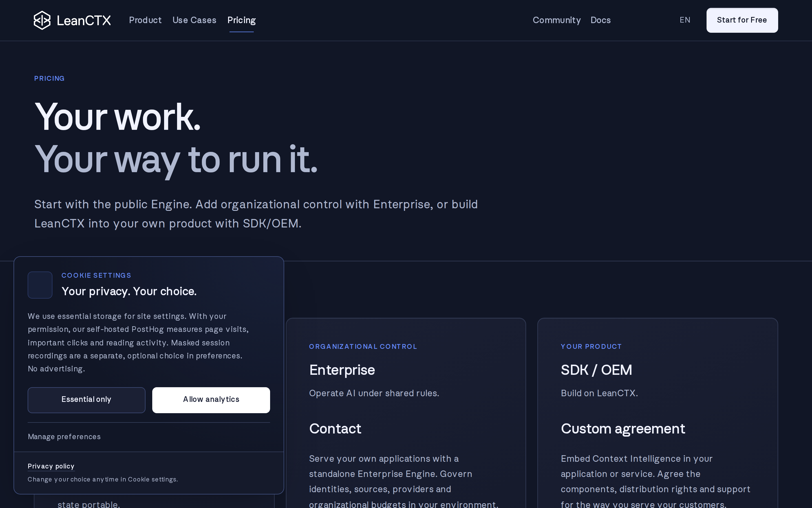Open the Product menu item

coord(145,20)
